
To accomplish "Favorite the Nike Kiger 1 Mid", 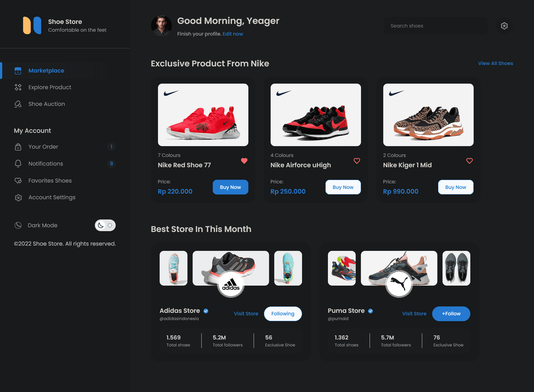I will point(469,161).
